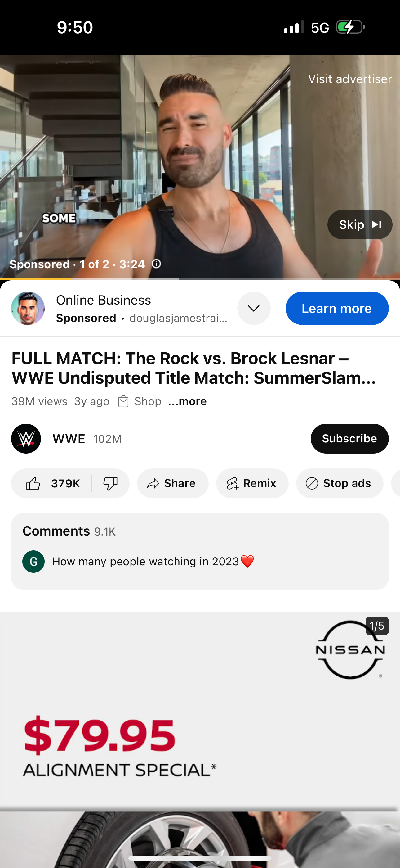Expand the ad details chevron
Screen dimensions: 400x868
tap(254, 308)
